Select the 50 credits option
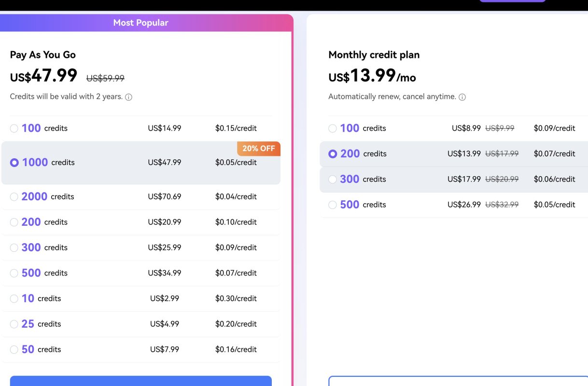This screenshot has height=386, width=588. coord(14,349)
